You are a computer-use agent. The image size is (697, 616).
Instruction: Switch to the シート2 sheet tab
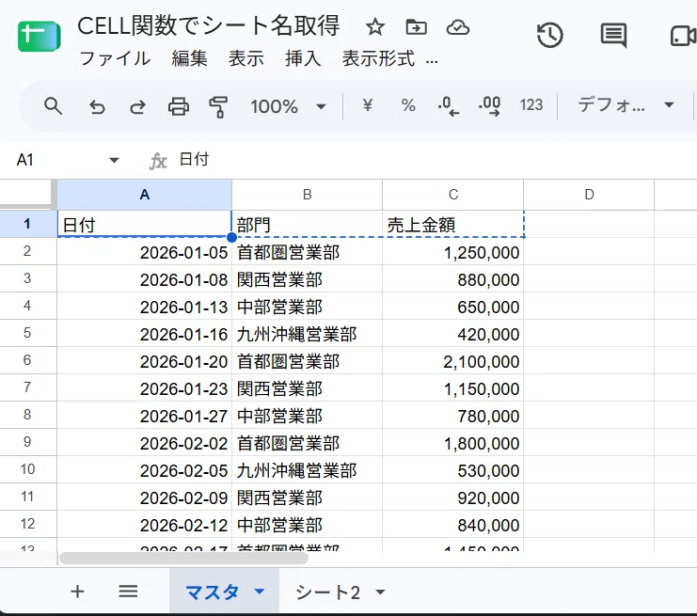coord(327,592)
